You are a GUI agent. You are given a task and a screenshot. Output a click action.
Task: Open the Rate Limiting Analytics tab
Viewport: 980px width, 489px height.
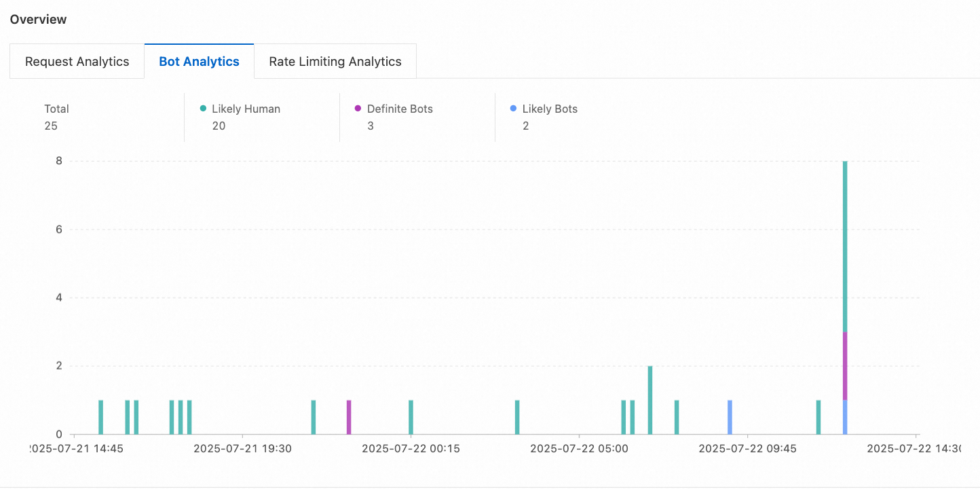[x=335, y=60]
